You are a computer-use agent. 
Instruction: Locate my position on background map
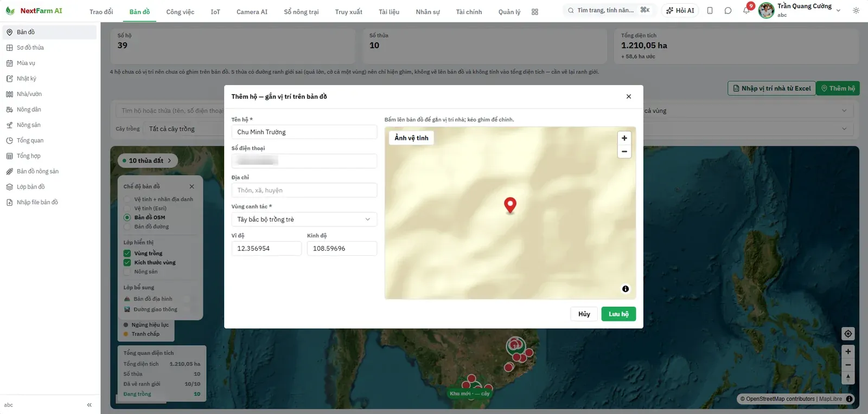coord(848,334)
